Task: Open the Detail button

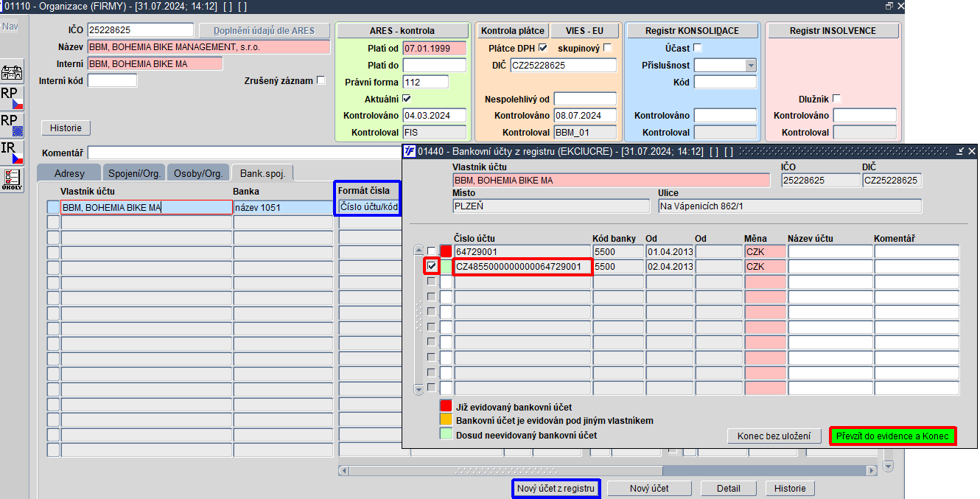Action: click(729, 488)
